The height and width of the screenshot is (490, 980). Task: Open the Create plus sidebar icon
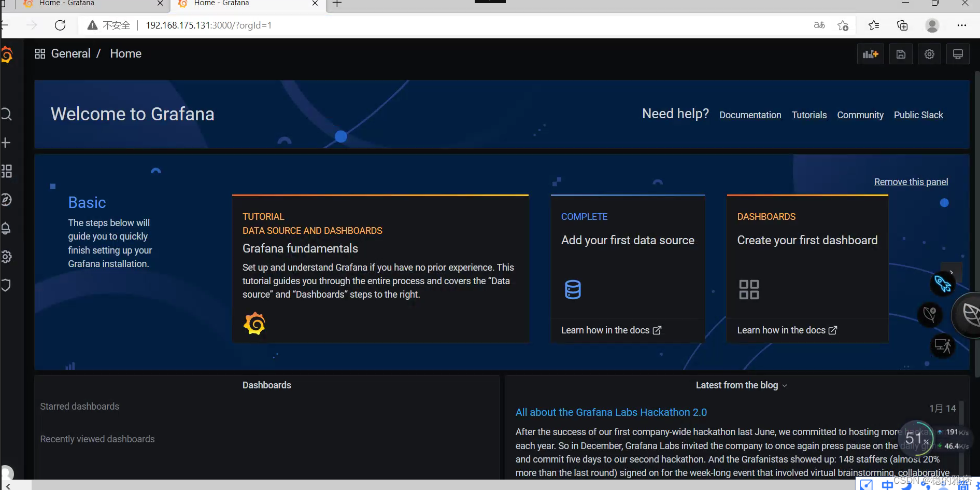point(6,143)
